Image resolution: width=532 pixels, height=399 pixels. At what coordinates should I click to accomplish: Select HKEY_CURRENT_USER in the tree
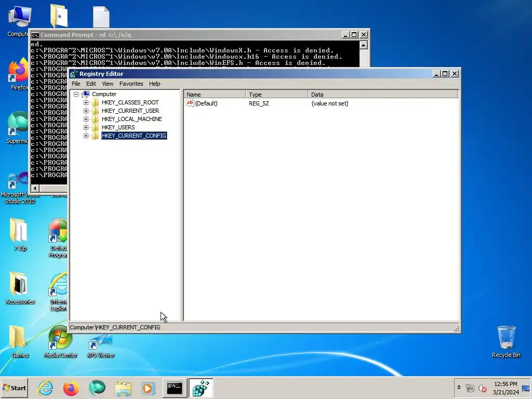pyautogui.click(x=130, y=111)
